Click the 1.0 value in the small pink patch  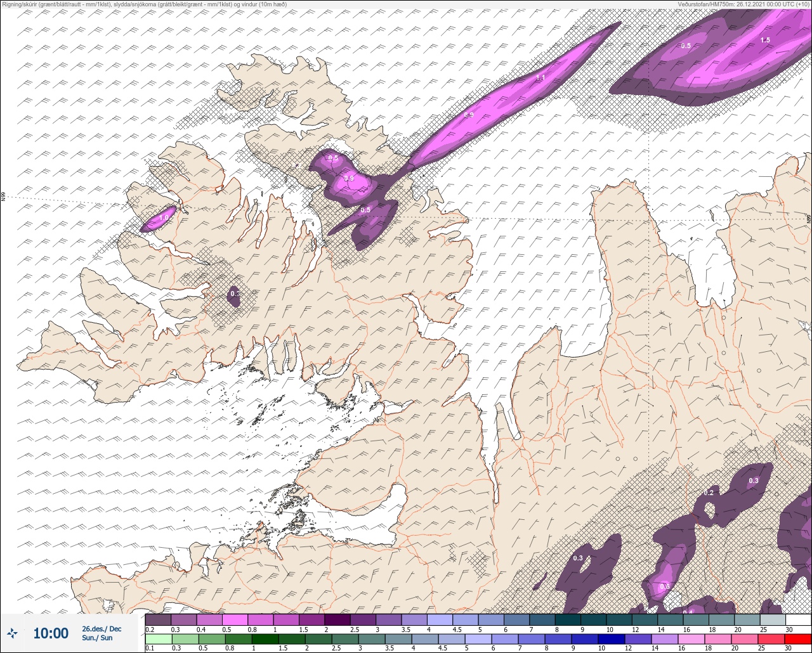[164, 217]
